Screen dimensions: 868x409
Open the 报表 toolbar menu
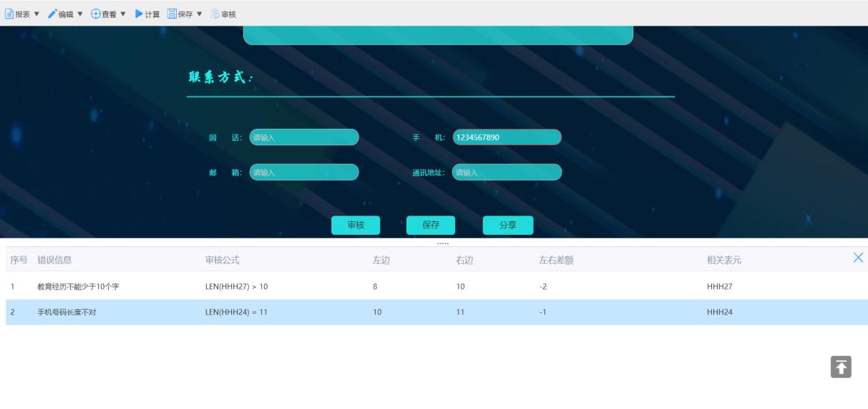[x=21, y=14]
